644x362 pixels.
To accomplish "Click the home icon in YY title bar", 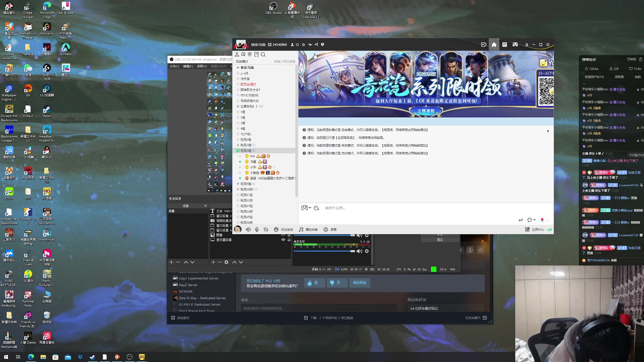I will coord(494,45).
